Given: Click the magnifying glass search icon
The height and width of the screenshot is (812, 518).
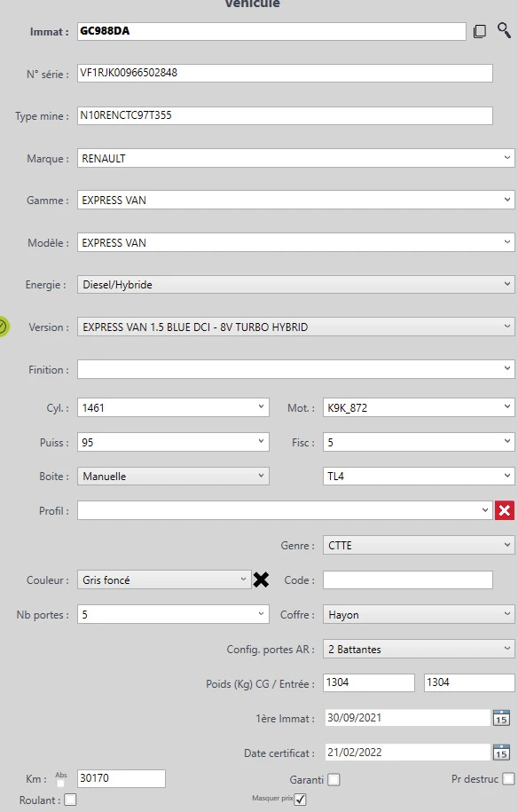Looking at the screenshot, I should [504, 30].
